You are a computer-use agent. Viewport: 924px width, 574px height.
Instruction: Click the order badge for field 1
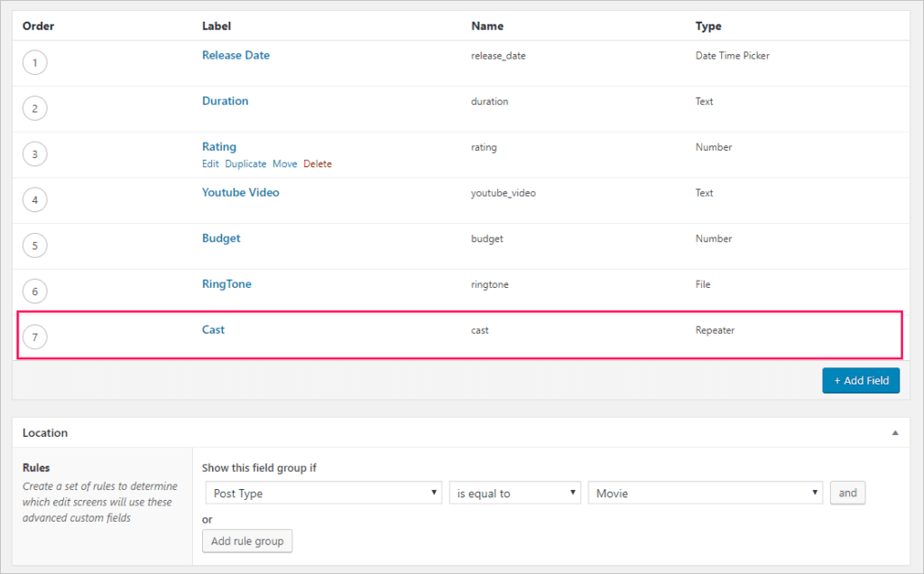point(34,62)
